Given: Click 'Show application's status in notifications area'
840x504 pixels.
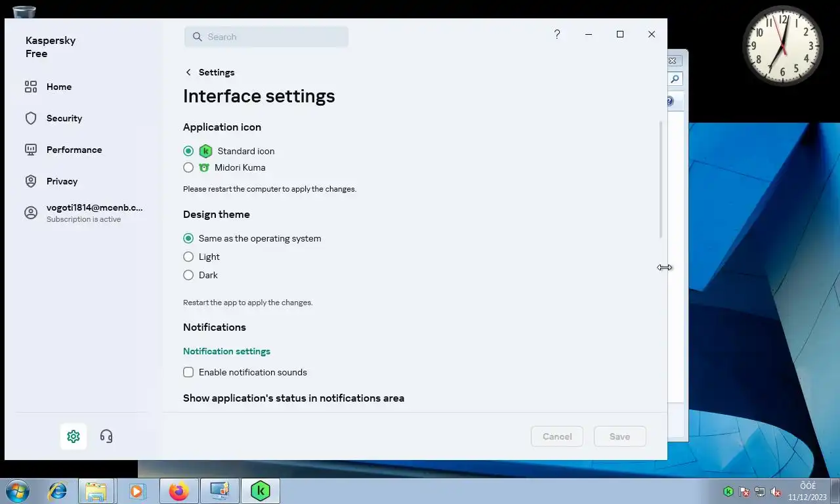Looking at the screenshot, I should pyautogui.click(x=293, y=398).
